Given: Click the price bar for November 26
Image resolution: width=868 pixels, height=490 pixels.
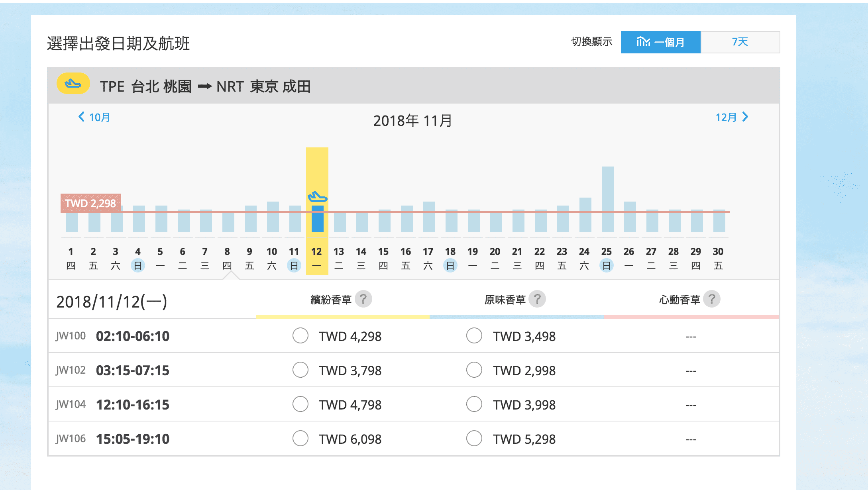Looking at the screenshot, I should pos(630,217).
